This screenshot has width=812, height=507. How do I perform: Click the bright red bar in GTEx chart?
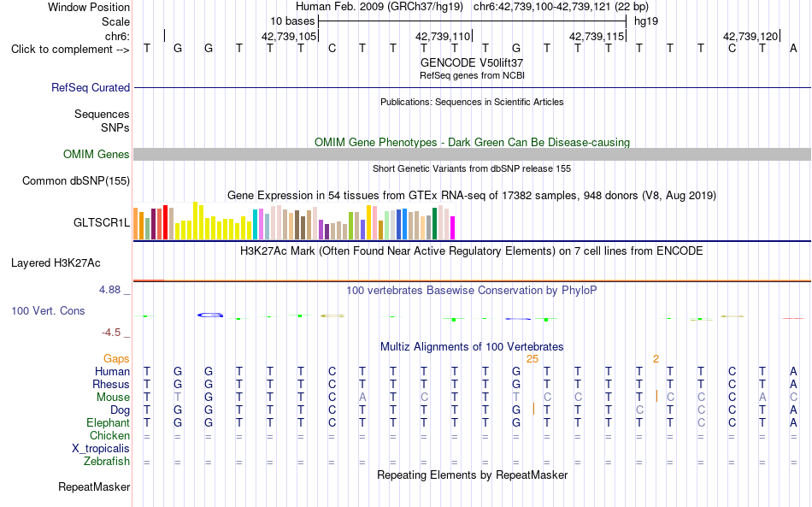pyautogui.click(x=165, y=222)
